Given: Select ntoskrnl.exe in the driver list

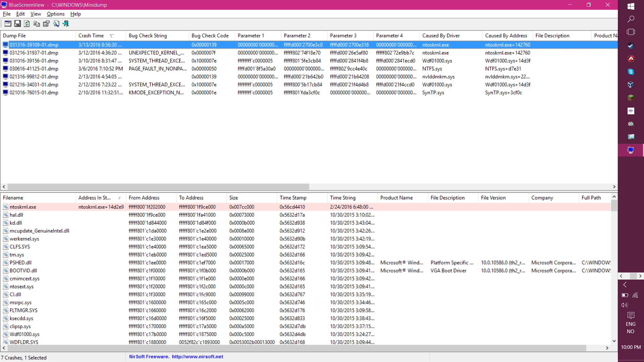Looking at the screenshot, I should tap(23, 207).
